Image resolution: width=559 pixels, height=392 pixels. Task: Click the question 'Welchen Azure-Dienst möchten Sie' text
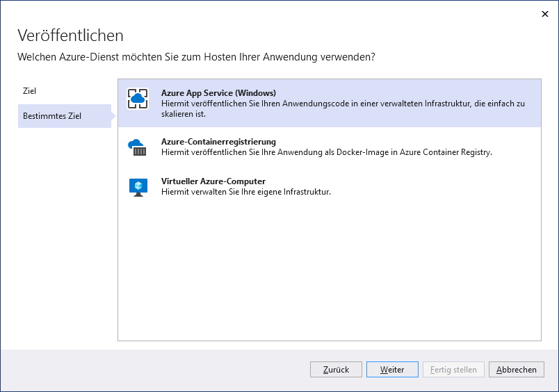pyautogui.click(x=197, y=57)
